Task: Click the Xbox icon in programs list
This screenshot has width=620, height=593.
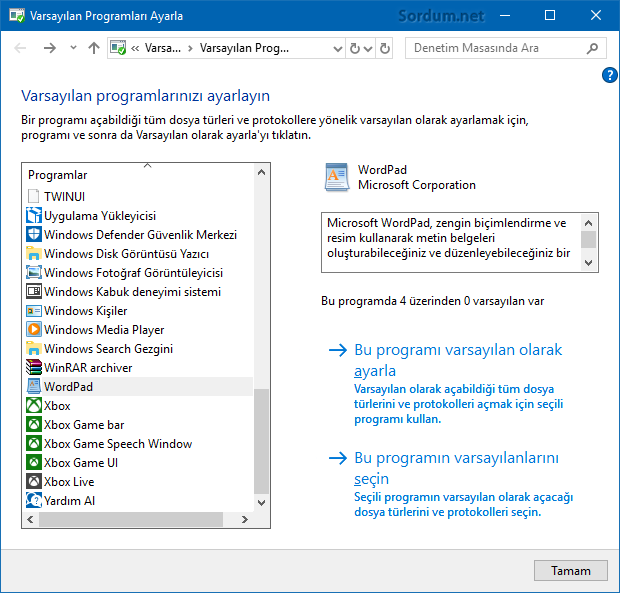Action: [34, 405]
